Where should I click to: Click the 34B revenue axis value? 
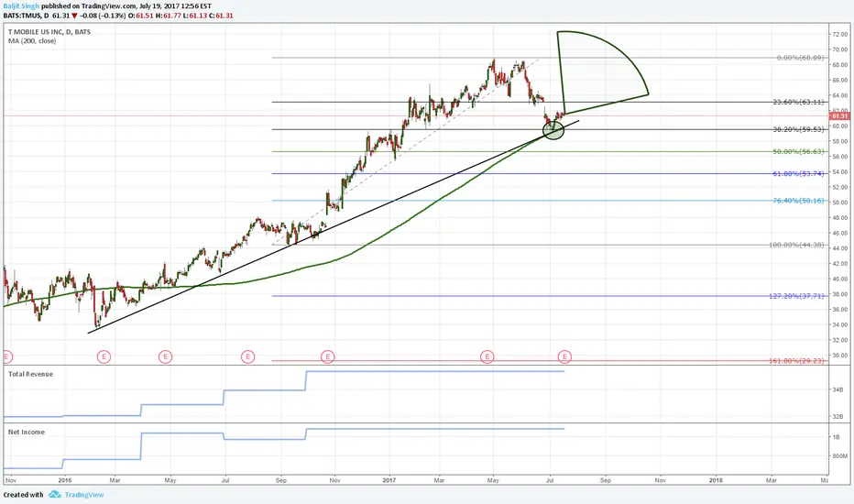point(838,390)
